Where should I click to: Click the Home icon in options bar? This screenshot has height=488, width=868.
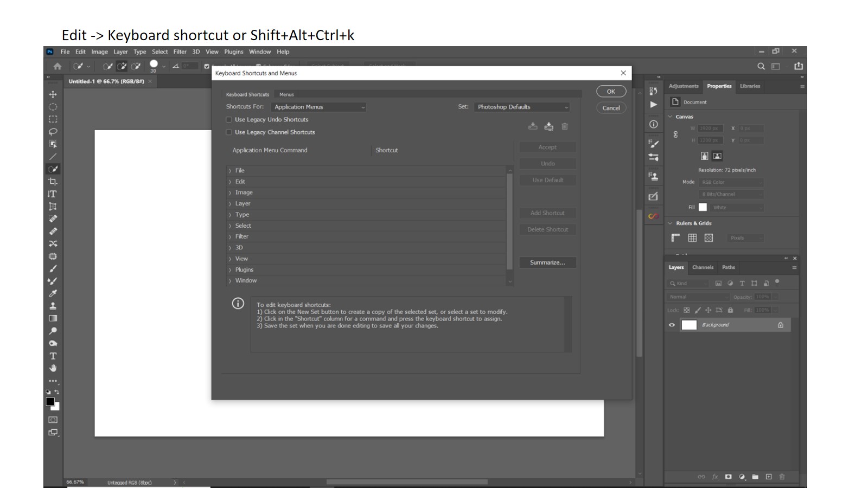57,66
